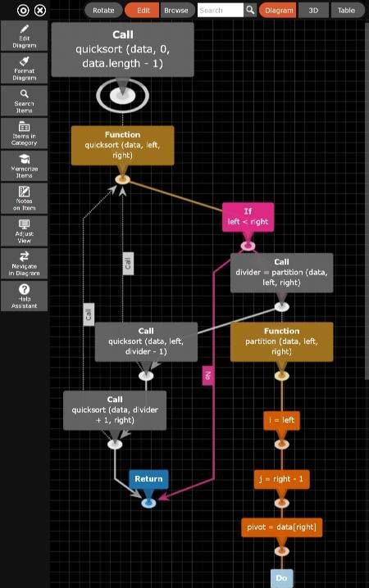369x588 pixels.
Task: Select the Call quicksort(data, 0, data.length - 1) node
Action: point(123,49)
